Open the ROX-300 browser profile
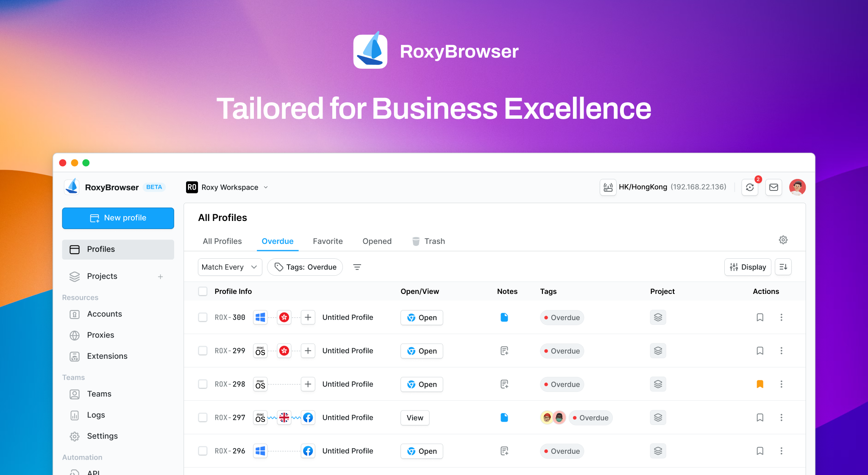Viewport: 868px width, 475px height. (422, 318)
